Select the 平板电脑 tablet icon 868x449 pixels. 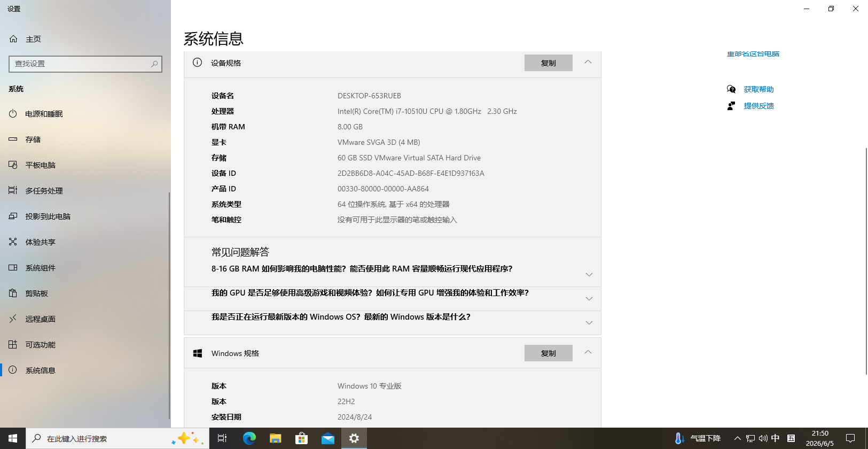[13, 165]
